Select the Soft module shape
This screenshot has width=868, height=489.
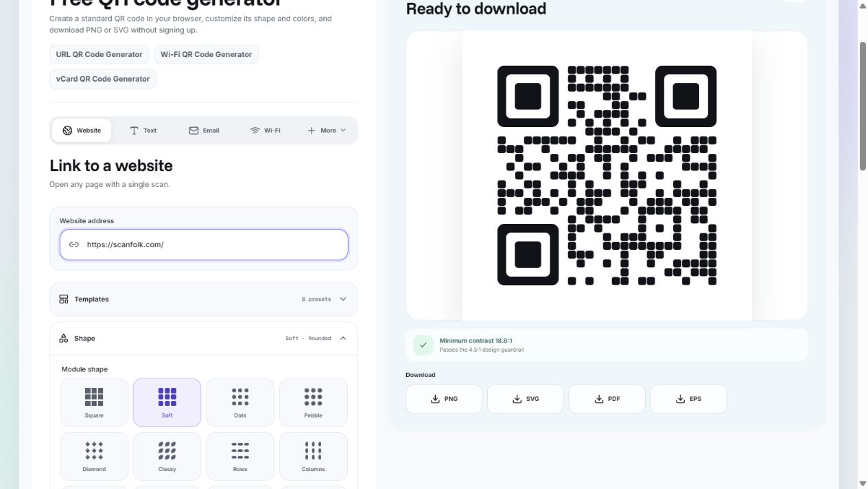tap(167, 402)
